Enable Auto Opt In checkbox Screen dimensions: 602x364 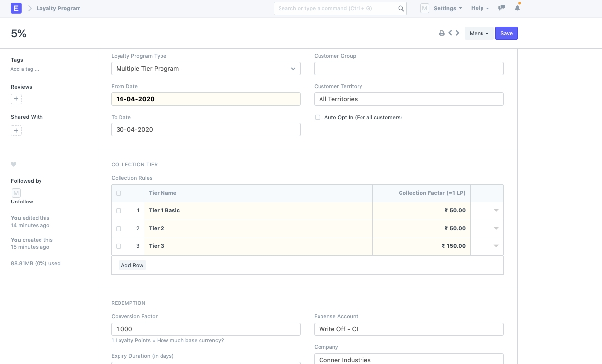318,118
